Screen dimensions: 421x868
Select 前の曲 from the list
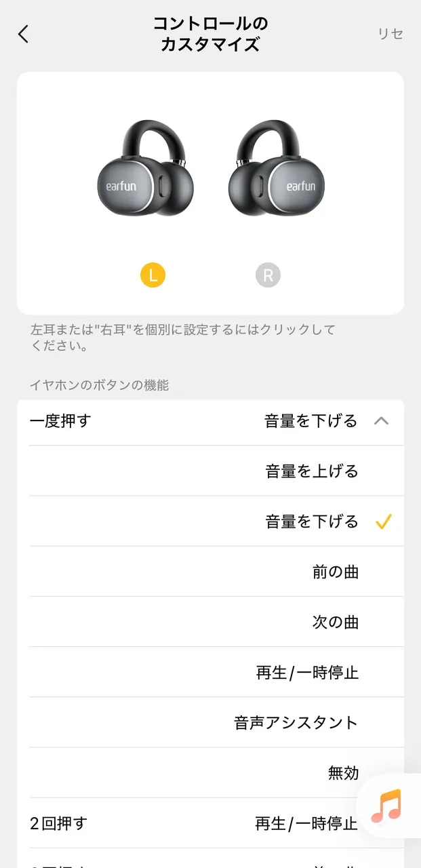coord(335,572)
